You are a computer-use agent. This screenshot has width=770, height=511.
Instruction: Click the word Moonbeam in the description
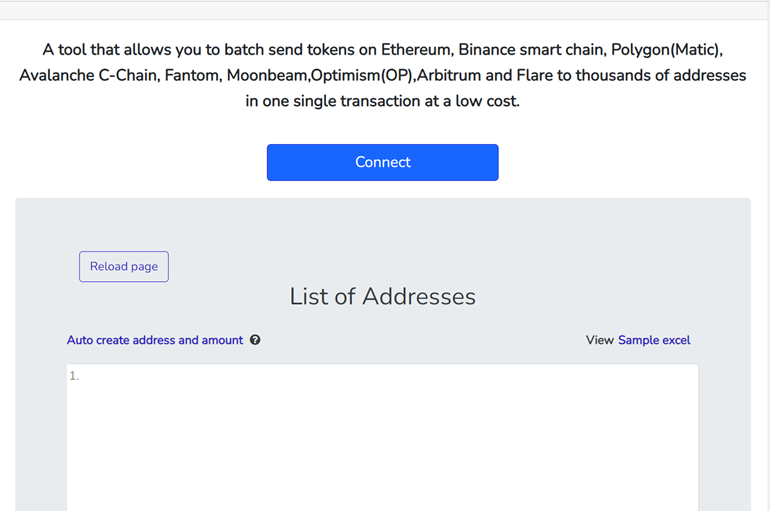coord(267,75)
